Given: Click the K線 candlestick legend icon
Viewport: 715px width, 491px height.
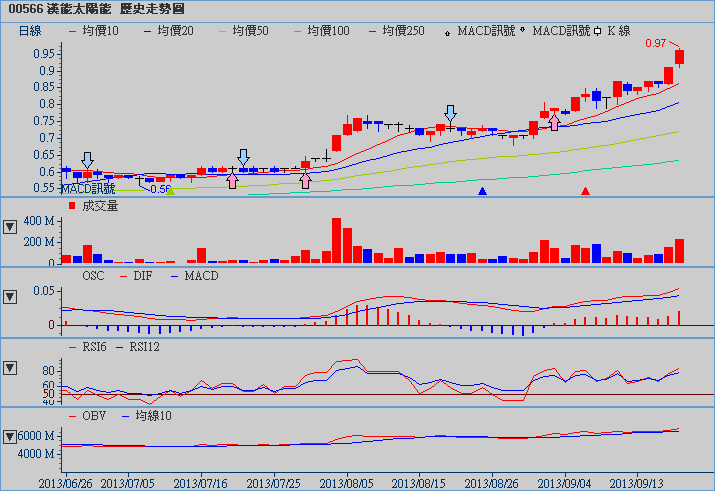Looking at the screenshot, I should click(x=598, y=31).
